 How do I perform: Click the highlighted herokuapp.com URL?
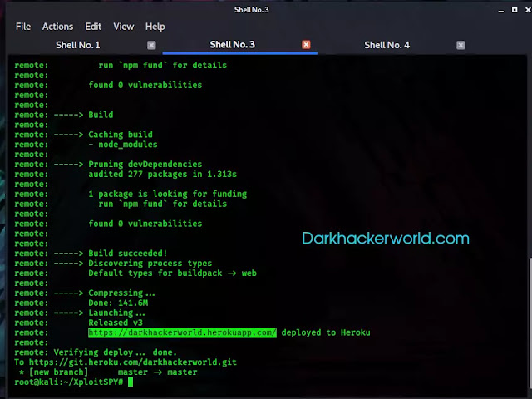pos(183,332)
